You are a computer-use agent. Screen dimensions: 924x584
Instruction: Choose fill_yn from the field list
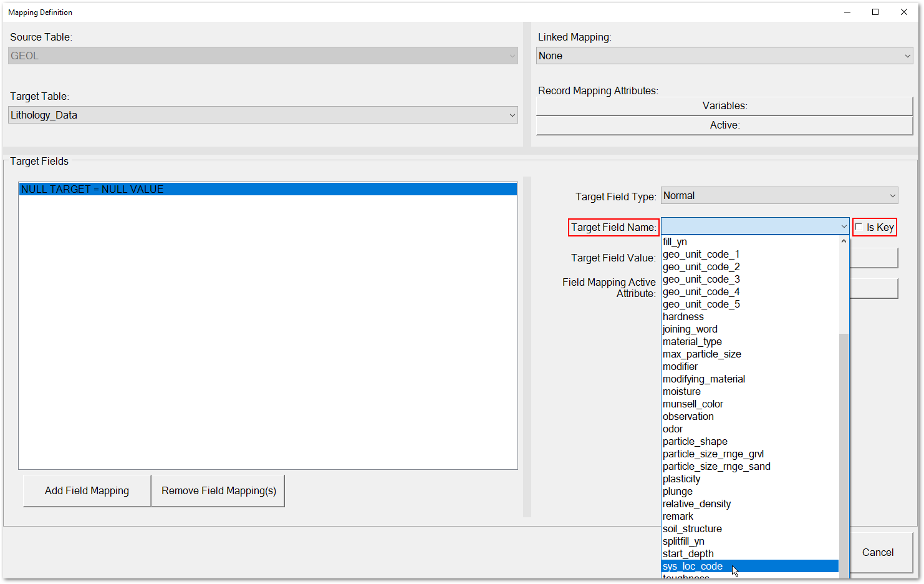[x=750, y=241]
